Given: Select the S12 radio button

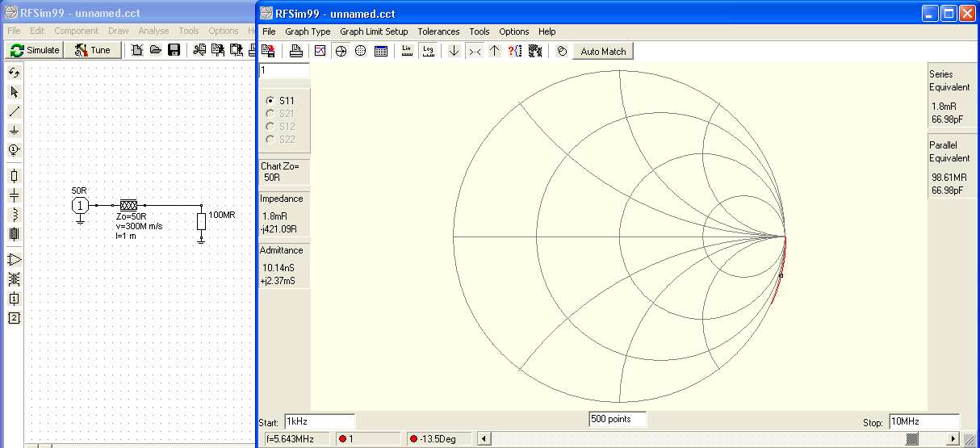Looking at the screenshot, I should [270, 127].
